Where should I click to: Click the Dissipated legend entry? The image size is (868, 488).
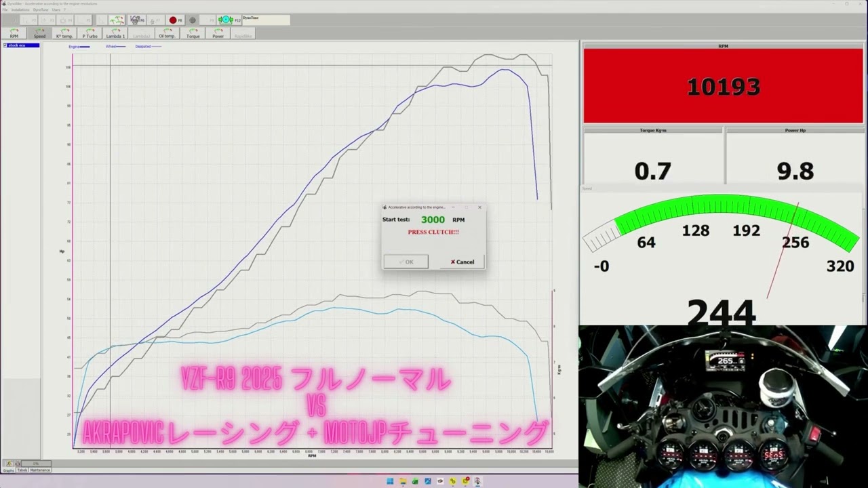tap(149, 47)
